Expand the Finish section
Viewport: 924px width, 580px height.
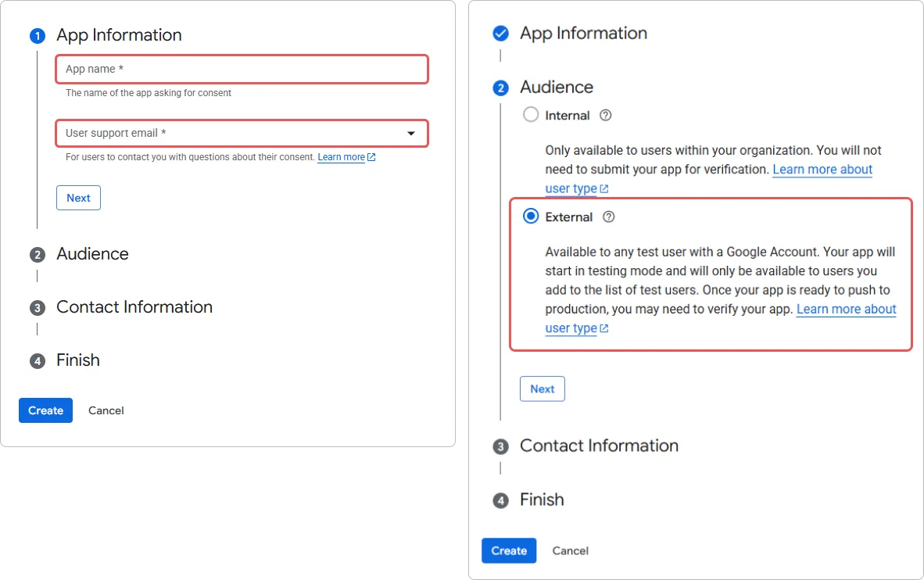point(542,499)
